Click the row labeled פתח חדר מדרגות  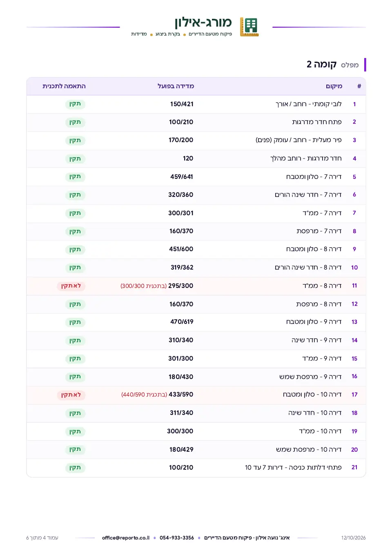[x=196, y=122]
